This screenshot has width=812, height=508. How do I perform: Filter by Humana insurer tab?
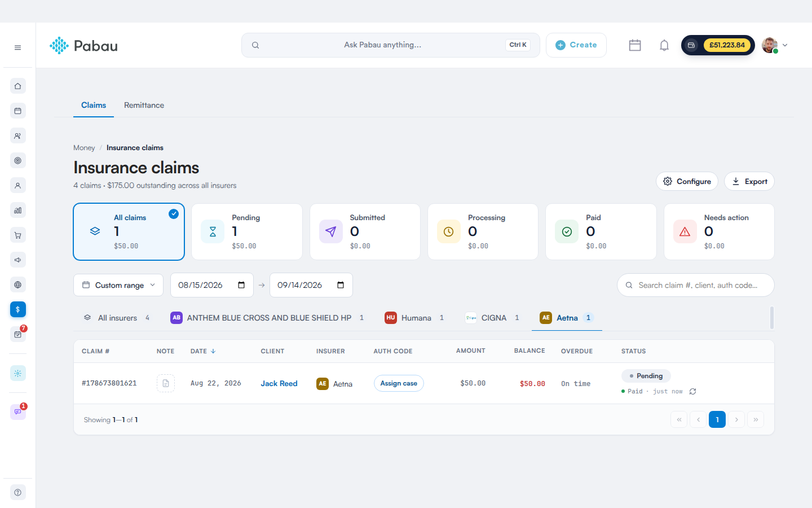point(414,318)
